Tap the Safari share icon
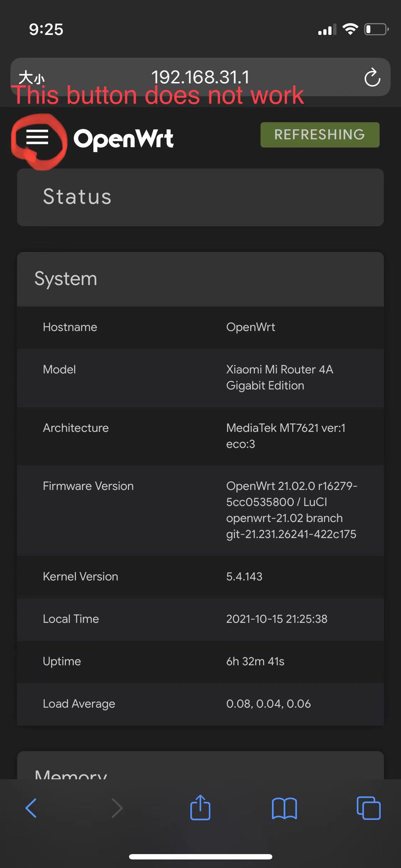This screenshot has width=401, height=868. point(200,808)
